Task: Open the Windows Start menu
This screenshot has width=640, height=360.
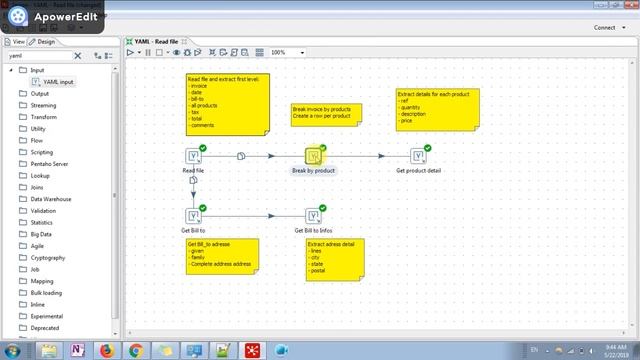Action: [12, 351]
